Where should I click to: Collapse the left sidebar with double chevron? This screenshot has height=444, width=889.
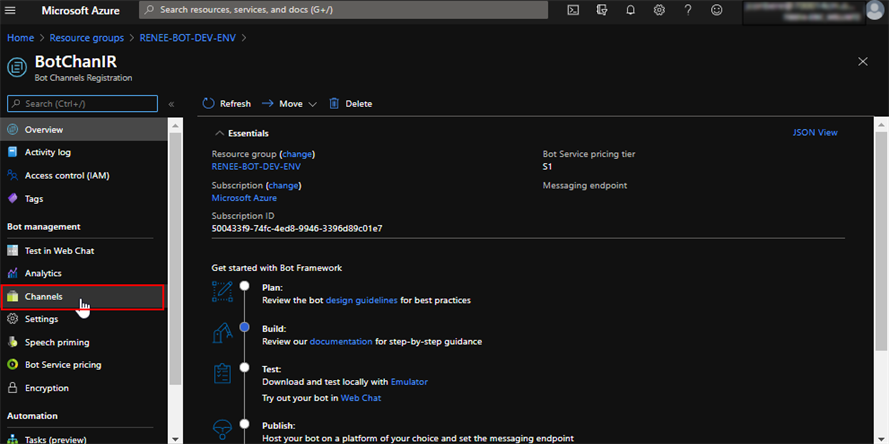pyautogui.click(x=171, y=104)
